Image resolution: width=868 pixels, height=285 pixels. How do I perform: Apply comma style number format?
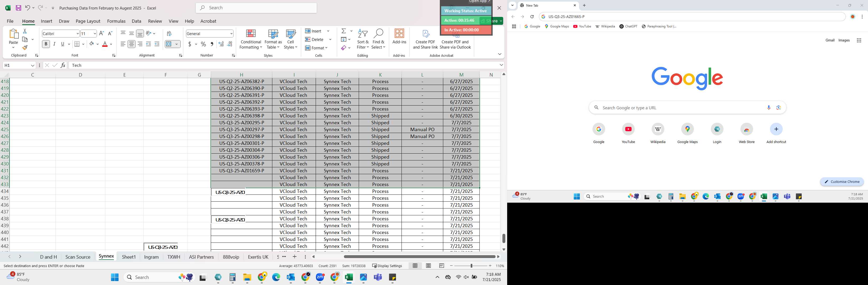click(212, 44)
